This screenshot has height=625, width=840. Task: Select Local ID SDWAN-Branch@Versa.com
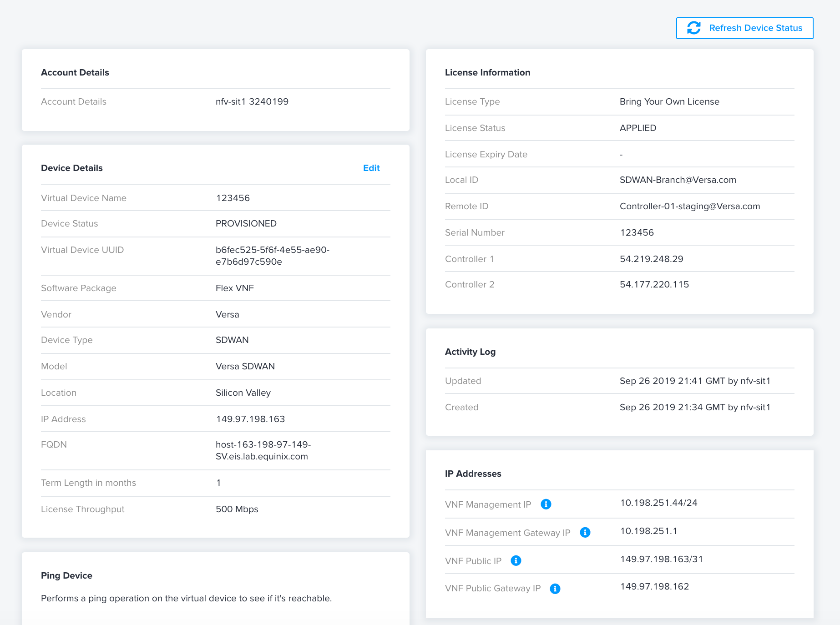[x=678, y=180]
